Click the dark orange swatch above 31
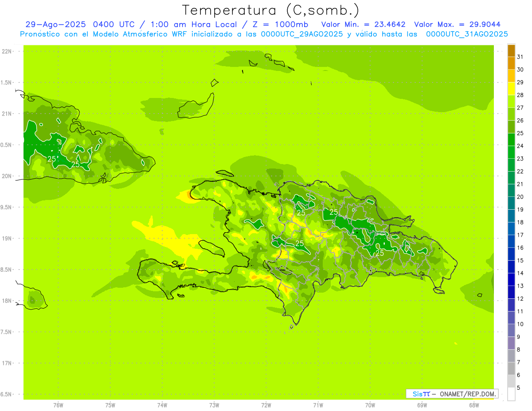 511,51
